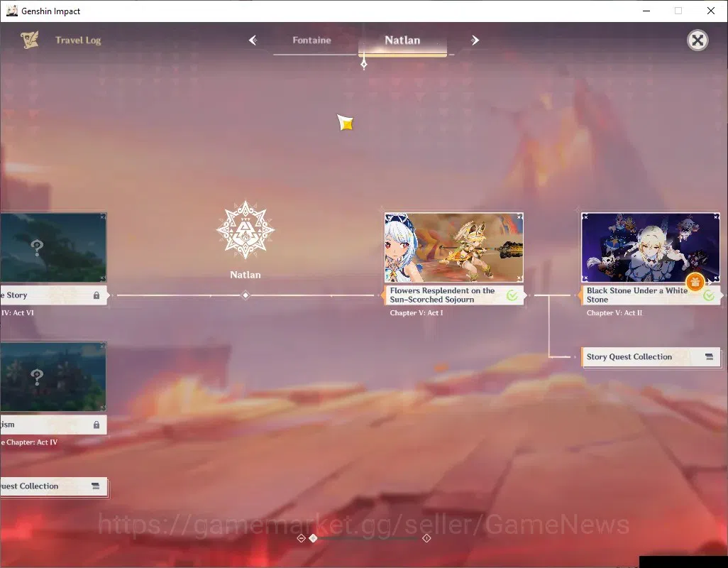Click left end marker of bottom scroll bar
728x568 pixels.
point(301,538)
